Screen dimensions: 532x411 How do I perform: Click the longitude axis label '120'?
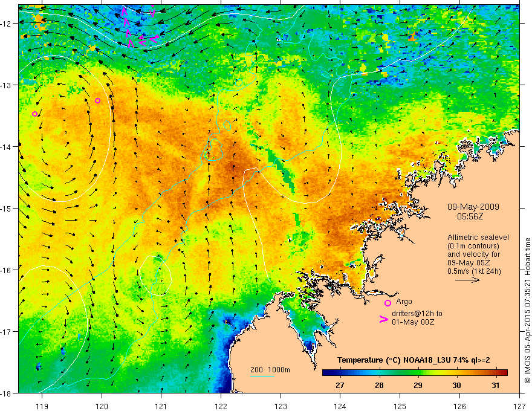coord(102,406)
